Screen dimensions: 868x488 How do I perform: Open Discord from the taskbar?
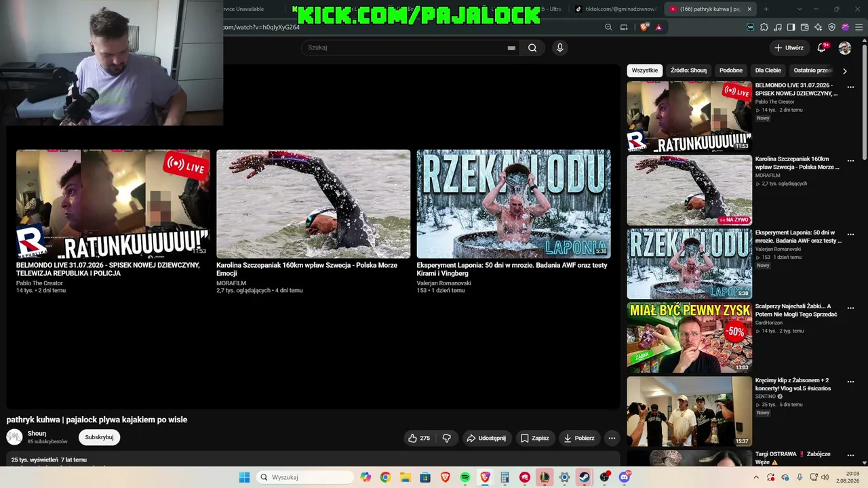pyautogui.click(x=624, y=477)
